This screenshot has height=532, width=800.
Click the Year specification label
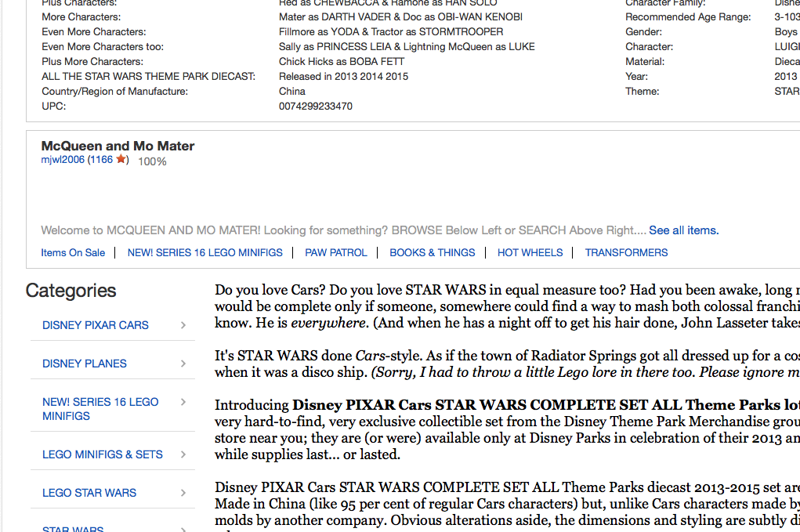637,77
